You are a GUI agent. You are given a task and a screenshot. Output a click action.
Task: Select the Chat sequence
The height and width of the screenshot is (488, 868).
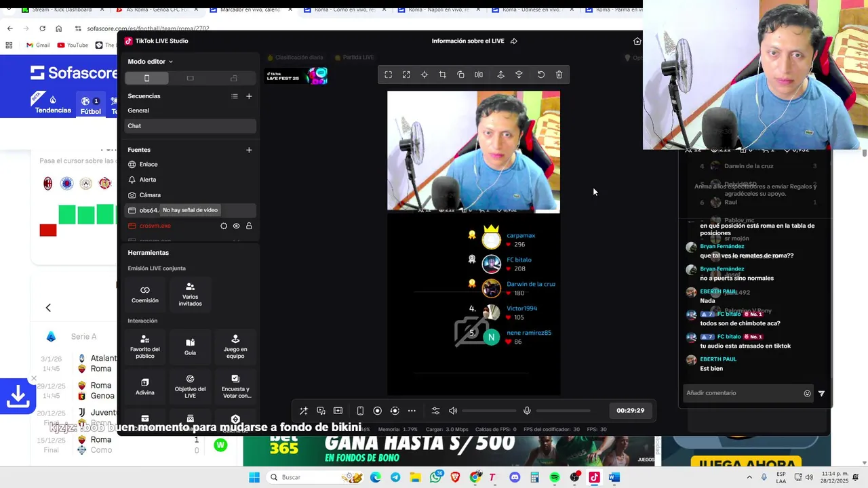[x=190, y=126]
